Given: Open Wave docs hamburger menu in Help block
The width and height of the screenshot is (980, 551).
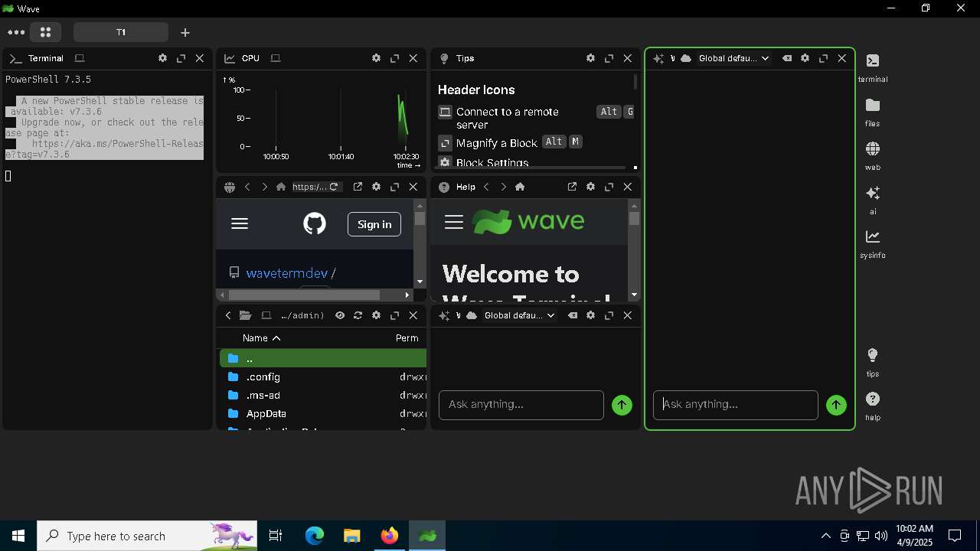Looking at the screenshot, I should pos(454,222).
